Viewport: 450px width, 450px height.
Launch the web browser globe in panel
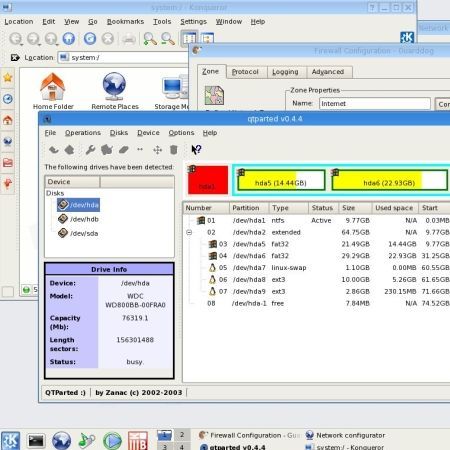point(61,441)
